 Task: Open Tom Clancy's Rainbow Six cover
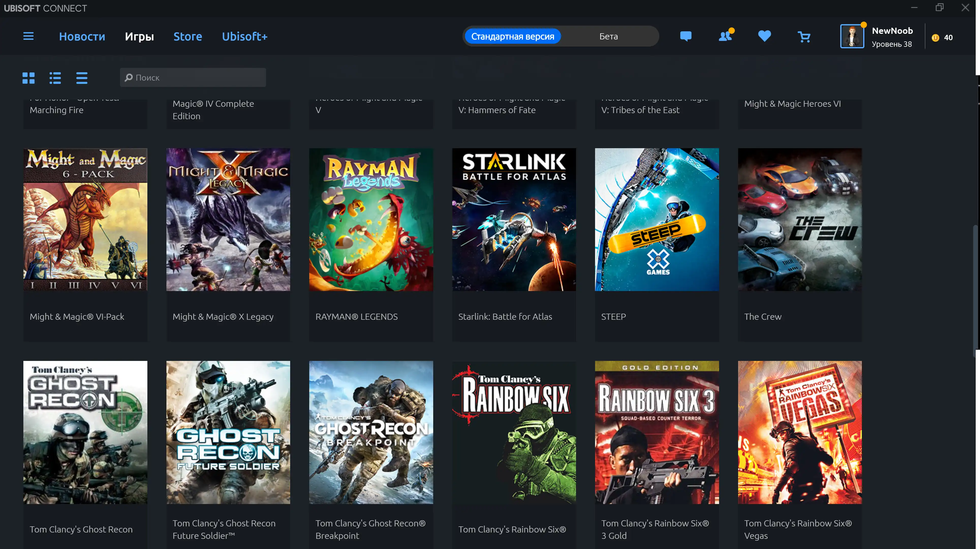click(514, 433)
